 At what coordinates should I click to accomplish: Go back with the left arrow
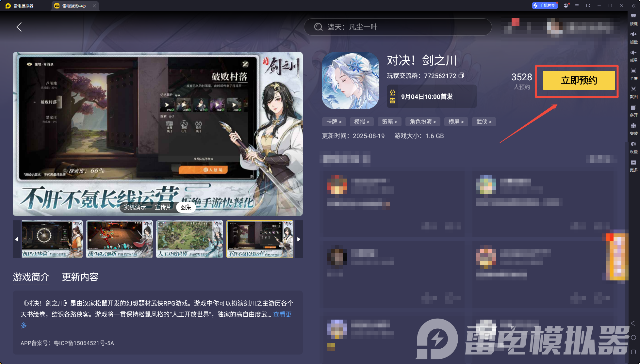[19, 27]
